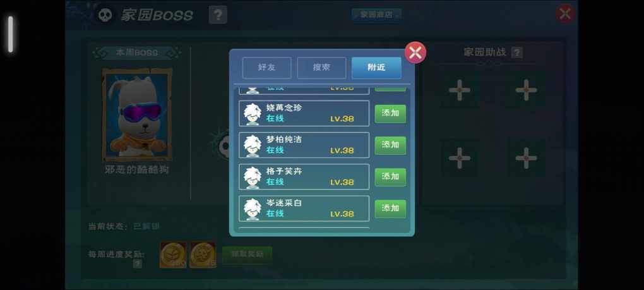Open the 家园商店 shop button

376,15
